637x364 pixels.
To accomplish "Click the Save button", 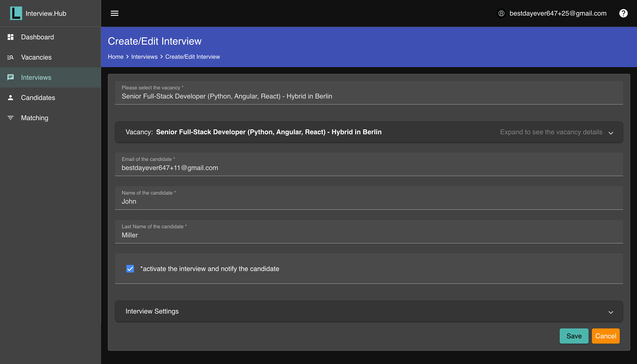I will pos(574,336).
